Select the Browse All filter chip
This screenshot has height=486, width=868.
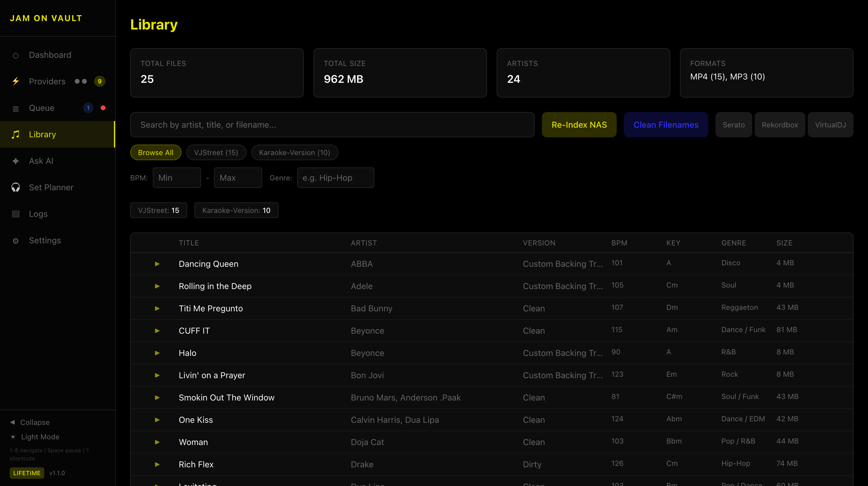coord(156,152)
